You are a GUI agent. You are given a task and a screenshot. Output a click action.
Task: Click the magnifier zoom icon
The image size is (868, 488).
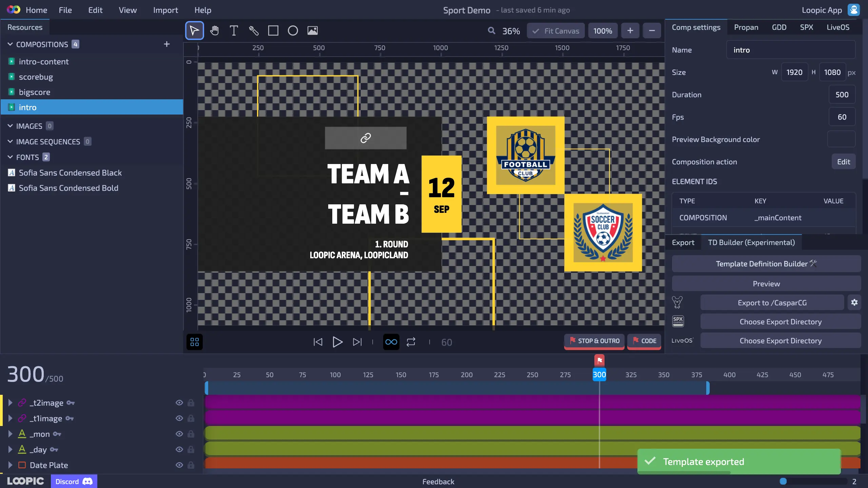[491, 31]
